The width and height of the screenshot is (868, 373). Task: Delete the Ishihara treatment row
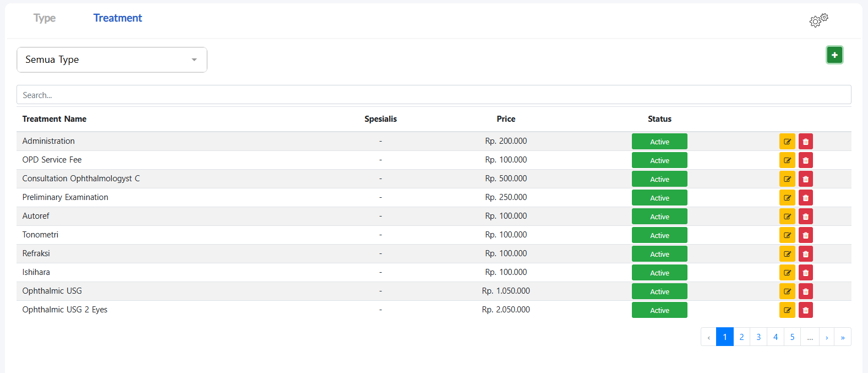805,273
